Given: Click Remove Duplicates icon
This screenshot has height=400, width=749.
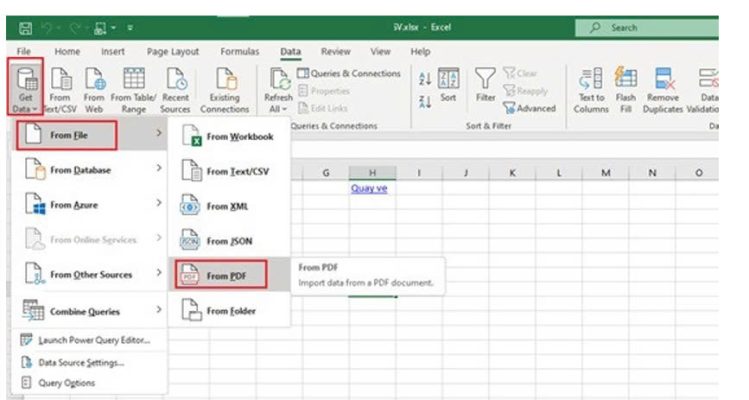Looking at the screenshot, I should (663, 90).
